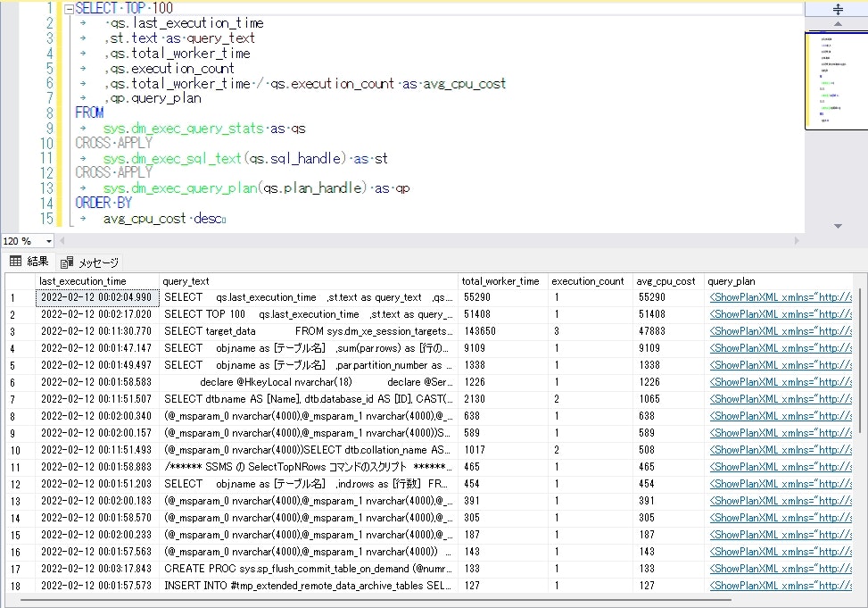Open the 120 % zoom dropdown
Image resolution: width=868 pixels, height=608 pixels.
pyautogui.click(x=49, y=241)
